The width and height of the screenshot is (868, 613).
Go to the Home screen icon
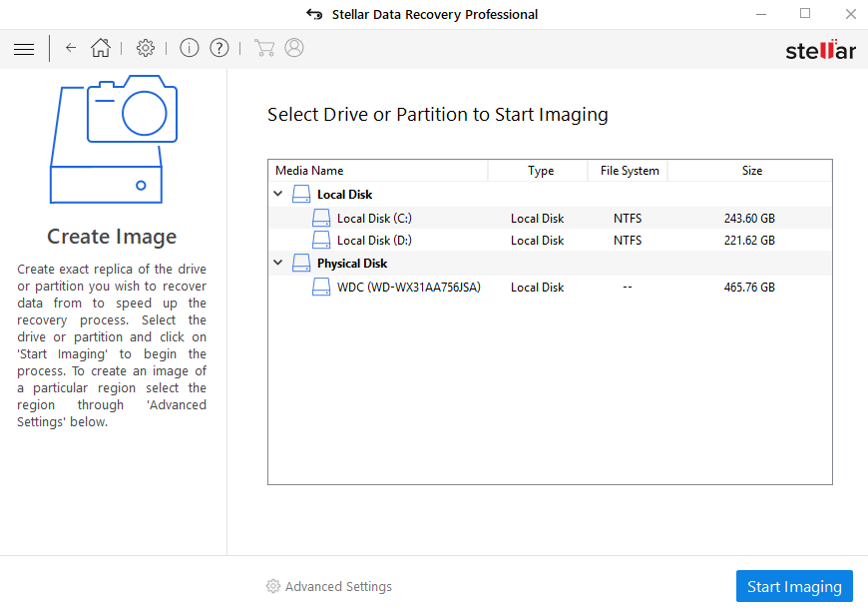(x=100, y=48)
